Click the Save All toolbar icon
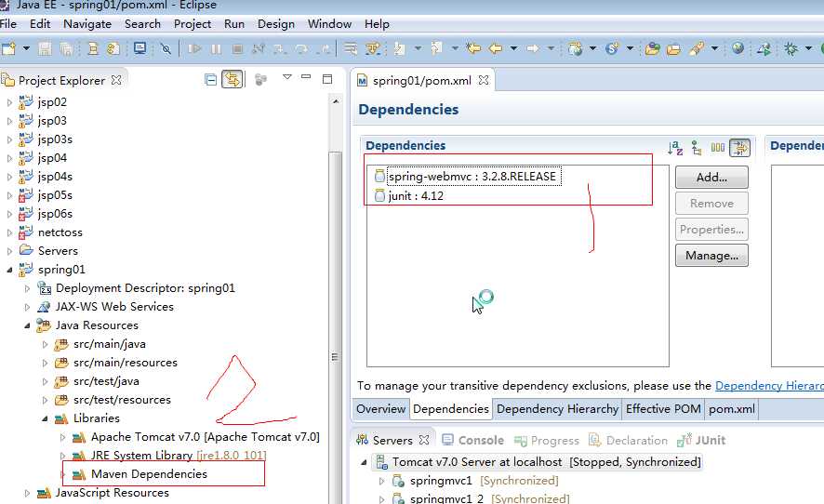This screenshot has height=504, width=824. coord(66,49)
